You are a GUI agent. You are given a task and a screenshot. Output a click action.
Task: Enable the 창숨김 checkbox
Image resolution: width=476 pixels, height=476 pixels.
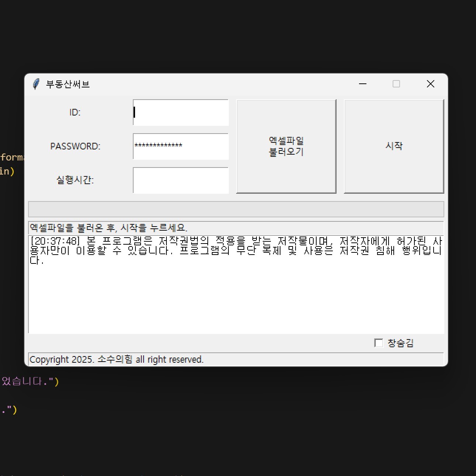click(379, 343)
